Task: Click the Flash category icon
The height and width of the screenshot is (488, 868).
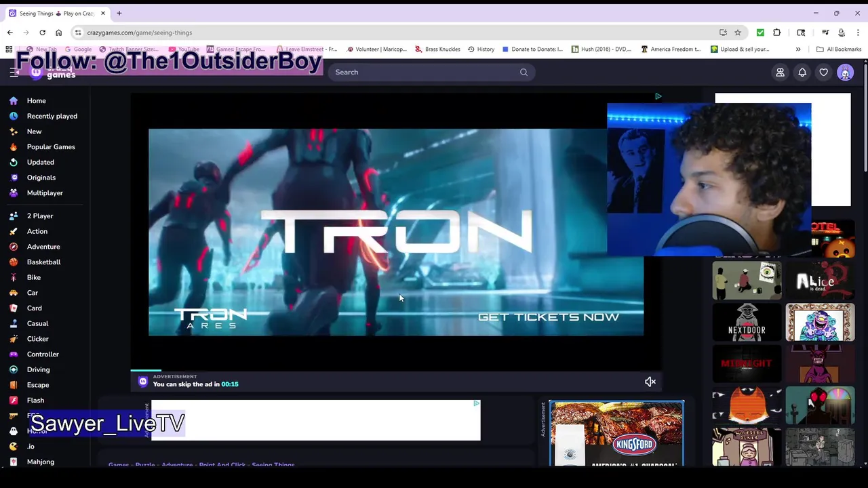Action: point(14,401)
